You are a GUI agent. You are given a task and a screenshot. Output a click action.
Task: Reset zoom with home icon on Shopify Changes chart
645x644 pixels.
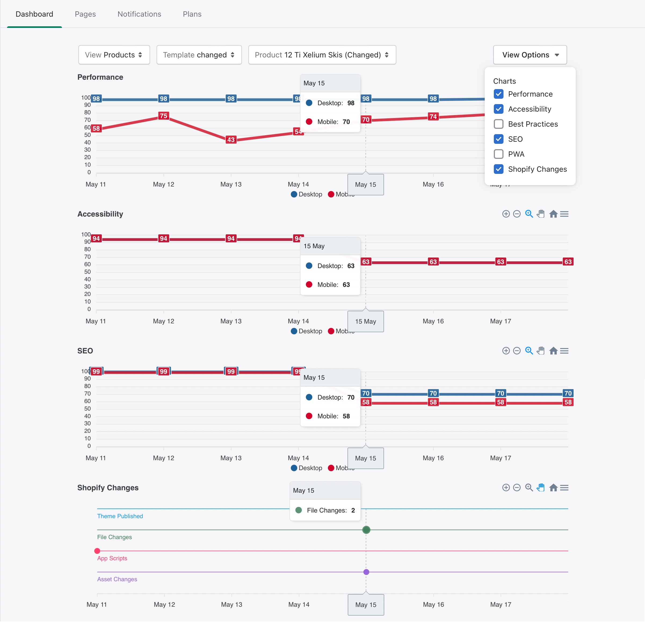tap(553, 488)
